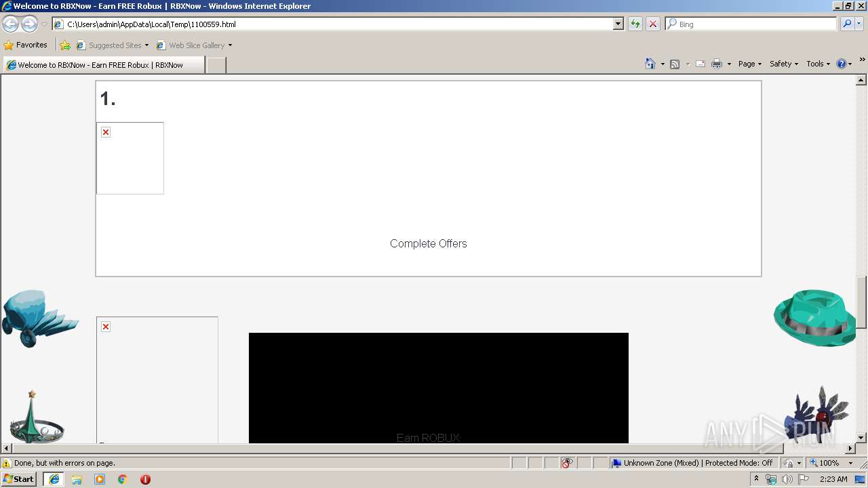Stop loading with the red X icon
Screen dimensions: 868x488
pyautogui.click(x=653, y=24)
